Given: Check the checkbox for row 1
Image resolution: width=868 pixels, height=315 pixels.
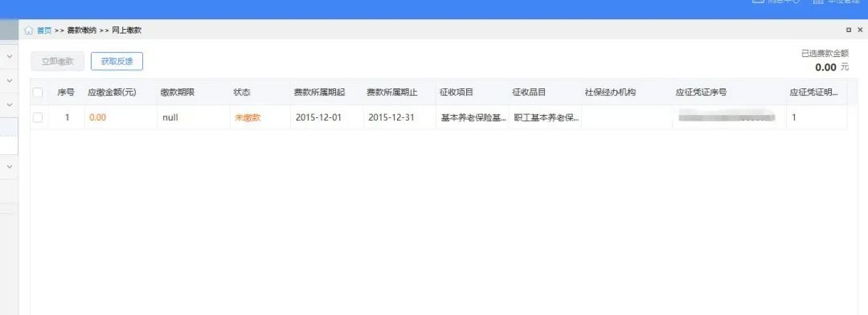Looking at the screenshot, I should click(x=38, y=117).
